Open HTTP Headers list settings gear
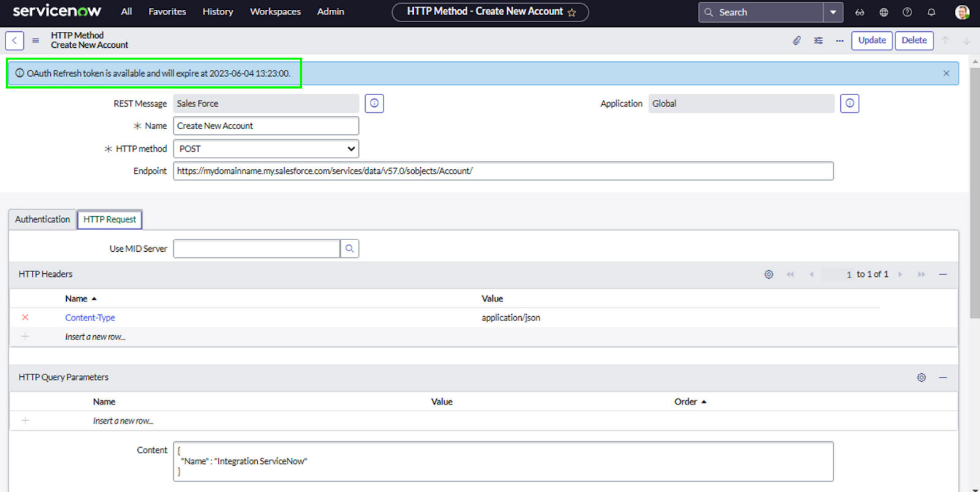 [769, 274]
